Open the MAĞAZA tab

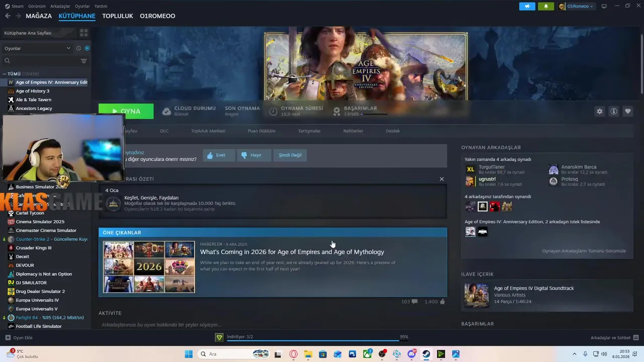[x=39, y=16]
